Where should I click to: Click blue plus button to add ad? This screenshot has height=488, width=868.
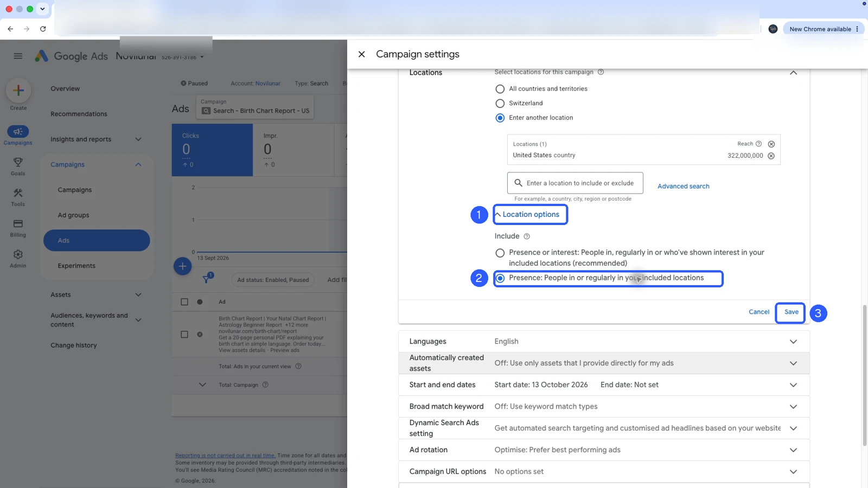tap(182, 266)
